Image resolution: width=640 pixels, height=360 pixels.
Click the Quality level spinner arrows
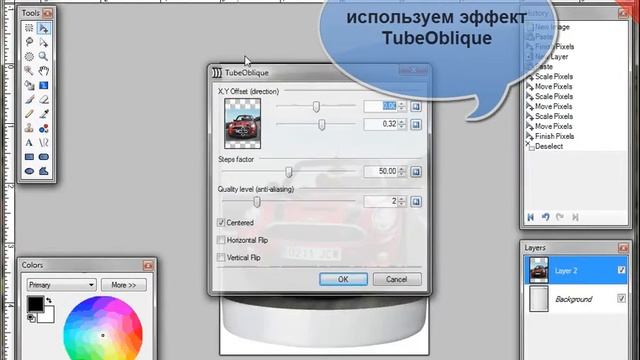tap(402, 201)
